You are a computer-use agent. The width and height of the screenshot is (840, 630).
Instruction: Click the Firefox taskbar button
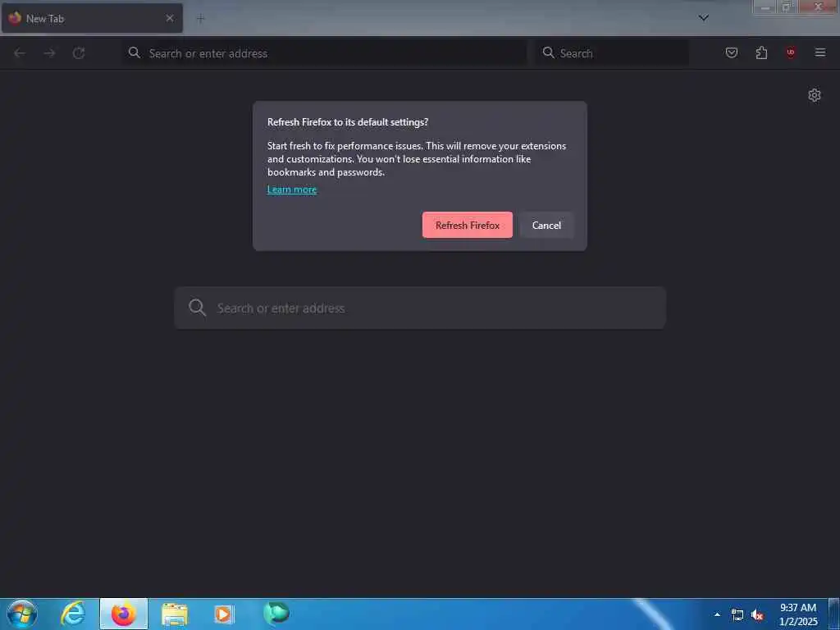[124, 614]
